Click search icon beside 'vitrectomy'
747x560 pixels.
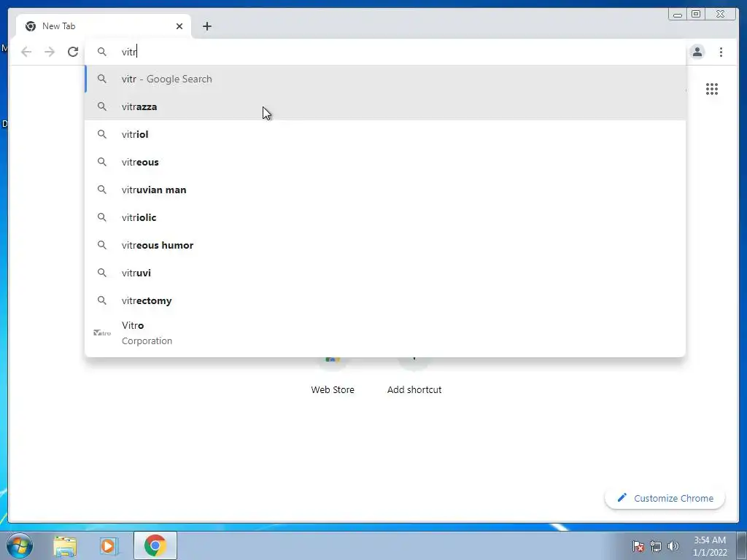pos(102,300)
